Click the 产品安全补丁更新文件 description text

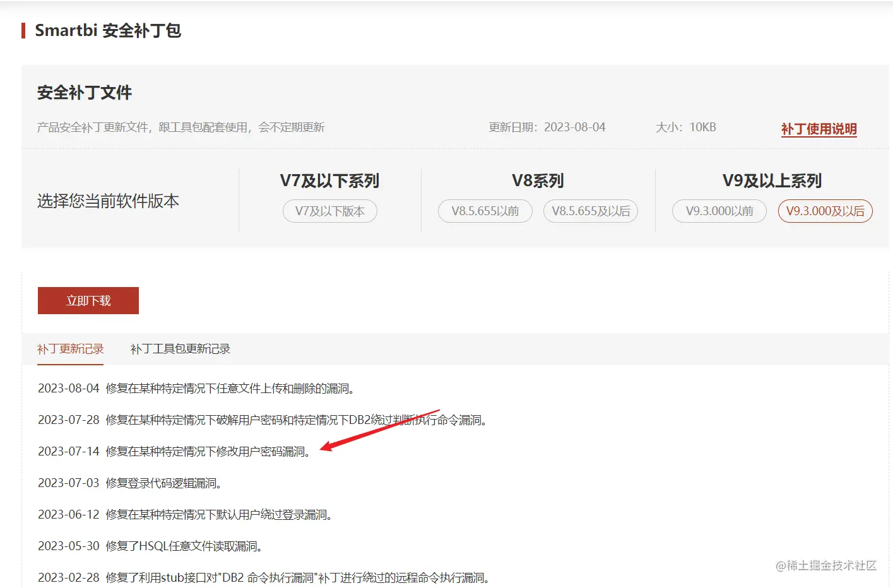[x=180, y=127]
